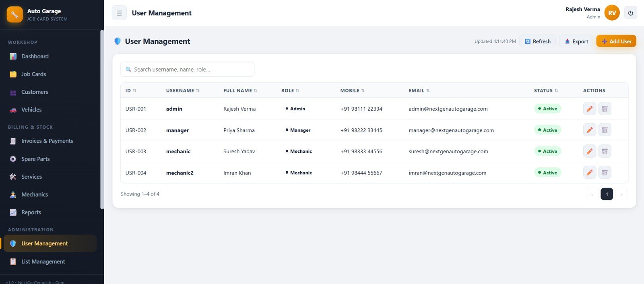Click the Priya Sharma full name cell
This screenshot has width=644, height=284.
point(239,130)
